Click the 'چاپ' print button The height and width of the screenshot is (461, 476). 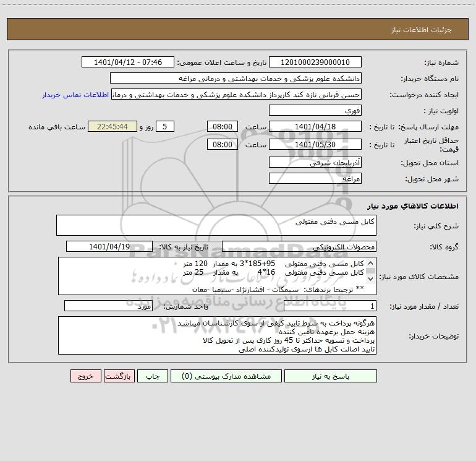(x=153, y=376)
